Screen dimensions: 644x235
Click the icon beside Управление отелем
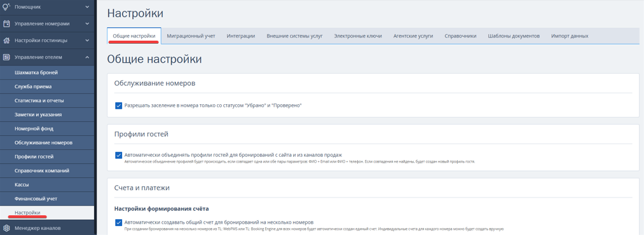[6, 57]
